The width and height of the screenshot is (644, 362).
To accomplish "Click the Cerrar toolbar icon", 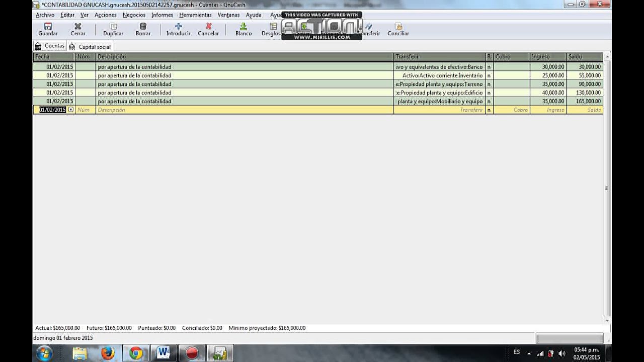I will pyautogui.click(x=77, y=29).
